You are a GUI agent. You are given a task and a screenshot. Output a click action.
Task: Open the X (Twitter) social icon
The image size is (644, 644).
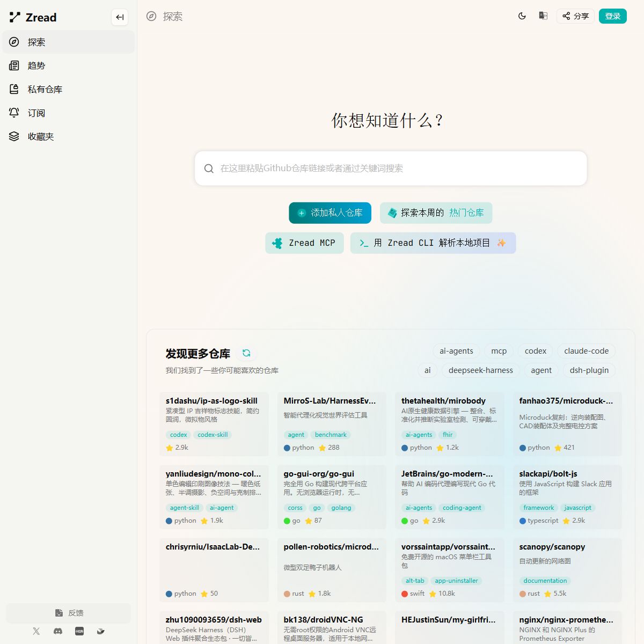click(36, 631)
